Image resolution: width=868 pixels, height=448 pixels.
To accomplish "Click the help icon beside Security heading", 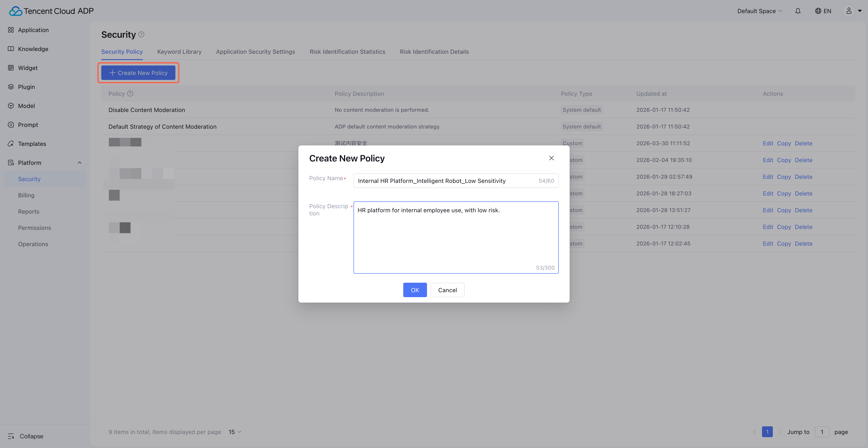I will coord(141,34).
